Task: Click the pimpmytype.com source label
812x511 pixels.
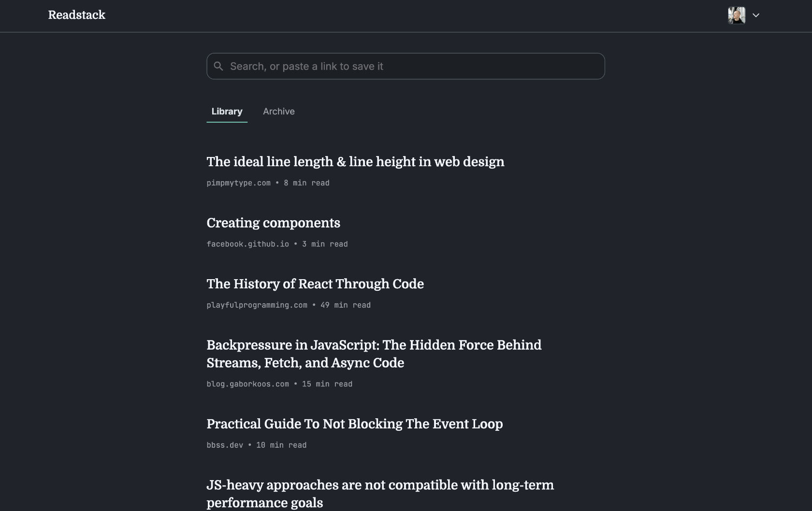Action: click(x=239, y=183)
